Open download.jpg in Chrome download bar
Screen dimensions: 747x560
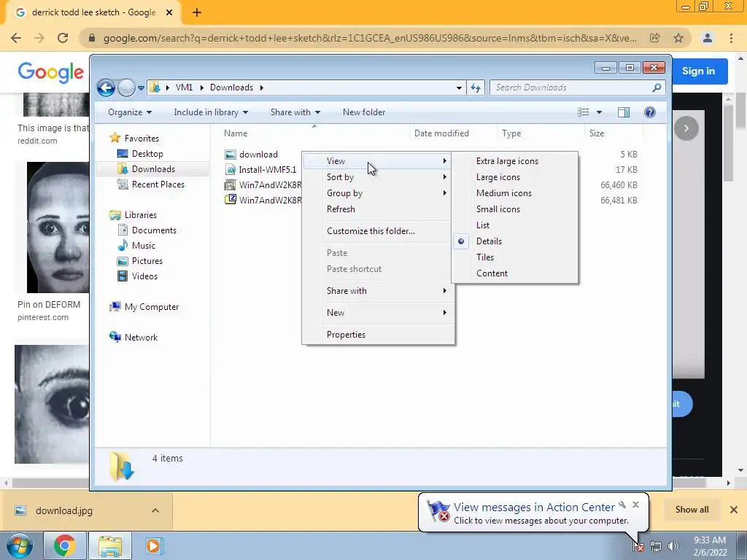point(64,510)
